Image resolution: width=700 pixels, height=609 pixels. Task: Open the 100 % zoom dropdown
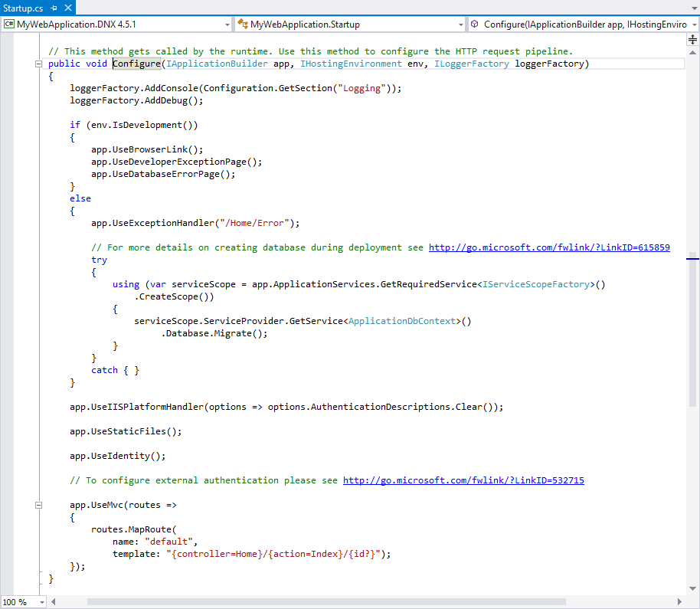tap(41, 602)
